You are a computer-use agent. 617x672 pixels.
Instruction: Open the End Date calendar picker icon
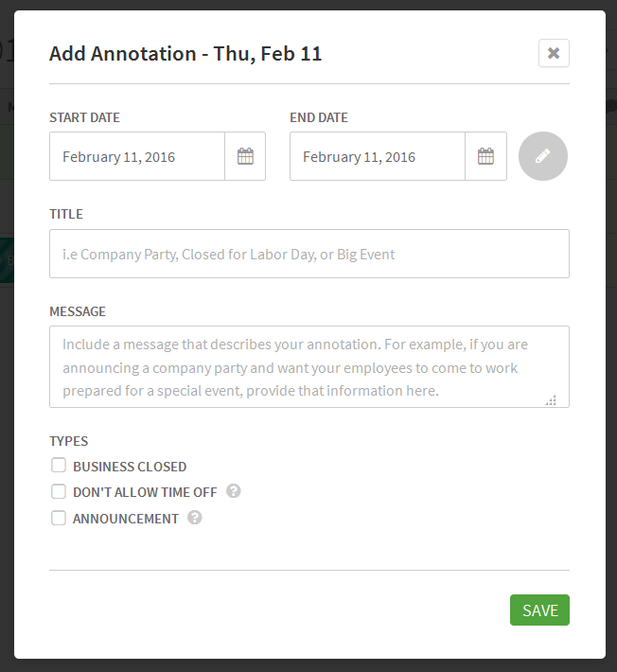(x=485, y=156)
